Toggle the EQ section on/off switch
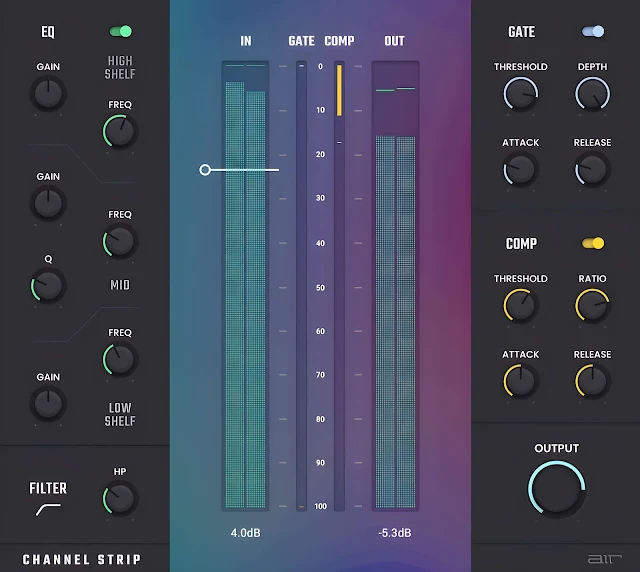 click(120, 31)
